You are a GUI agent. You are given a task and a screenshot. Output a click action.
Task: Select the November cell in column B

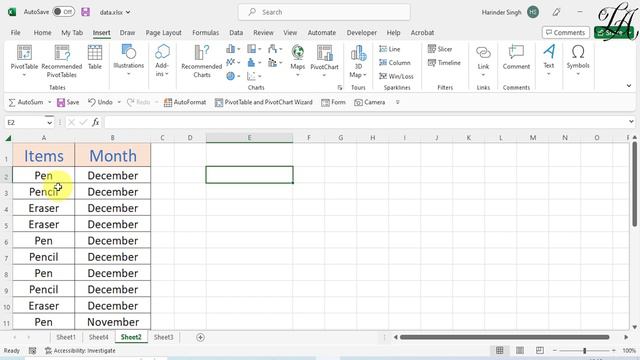pyautogui.click(x=113, y=322)
